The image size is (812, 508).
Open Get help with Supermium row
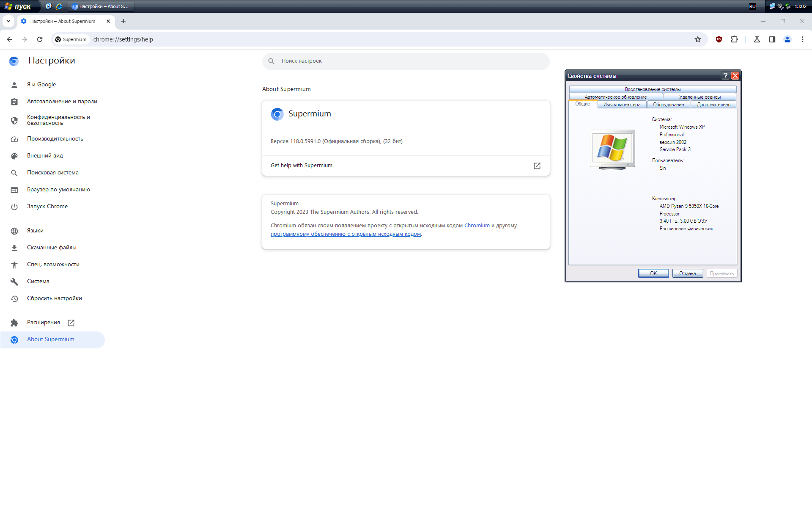point(406,166)
